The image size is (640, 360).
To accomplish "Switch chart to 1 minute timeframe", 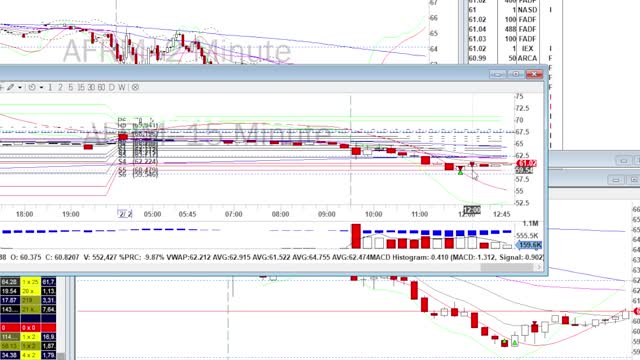I will (50, 87).
